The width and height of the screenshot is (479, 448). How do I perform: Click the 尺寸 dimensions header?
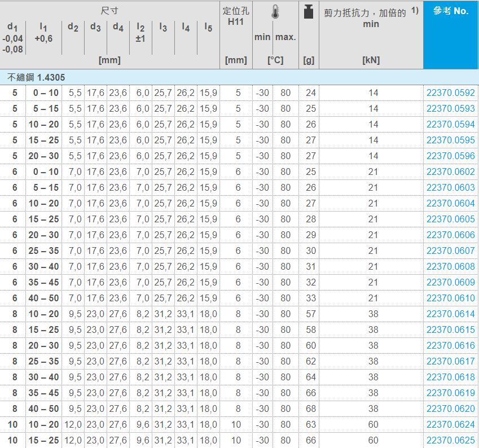tap(109, 11)
